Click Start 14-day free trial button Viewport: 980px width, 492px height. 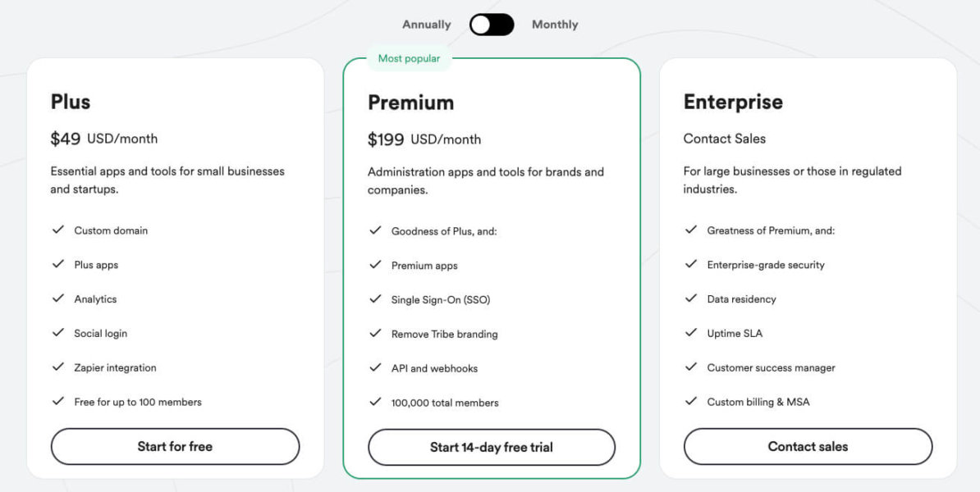coord(491,448)
